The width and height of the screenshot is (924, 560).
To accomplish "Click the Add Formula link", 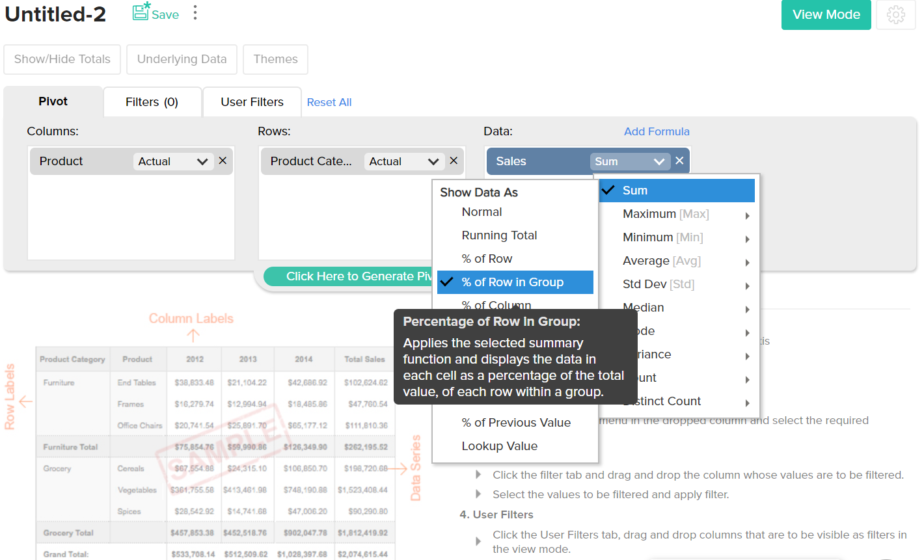I will click(657, 131).
